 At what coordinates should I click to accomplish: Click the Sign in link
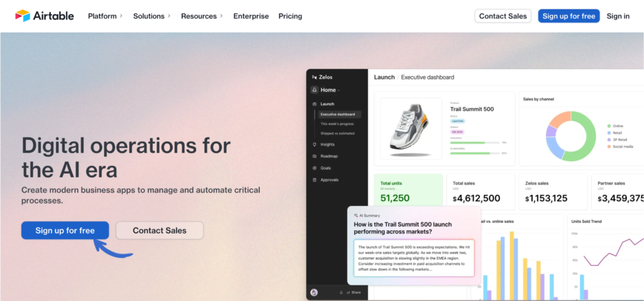point(618,16)
